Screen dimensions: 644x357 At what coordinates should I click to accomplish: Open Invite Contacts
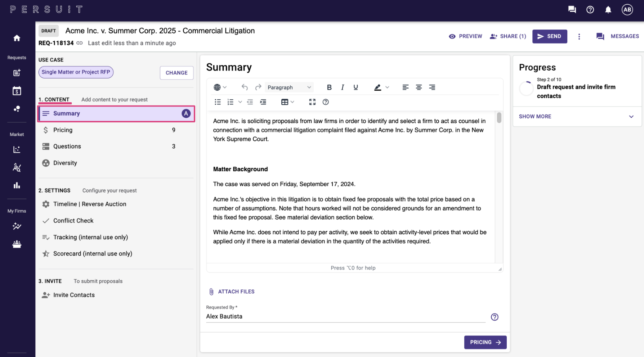pyautogui.click(x=116, y=295)
